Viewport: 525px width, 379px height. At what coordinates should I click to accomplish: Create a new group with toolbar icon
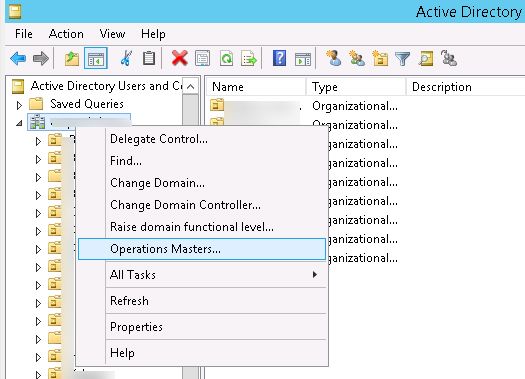tap(357, 58)
